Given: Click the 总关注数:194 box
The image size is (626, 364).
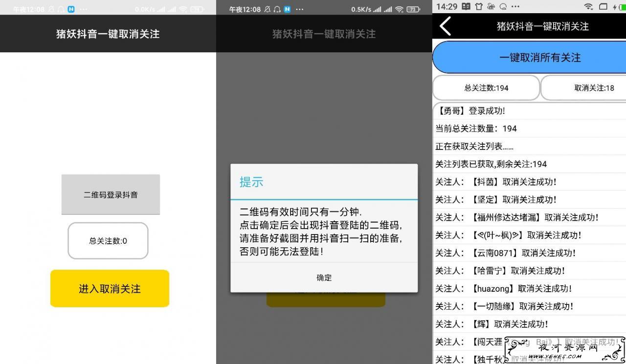Looking at the screenshot, I should pos(486,88).
